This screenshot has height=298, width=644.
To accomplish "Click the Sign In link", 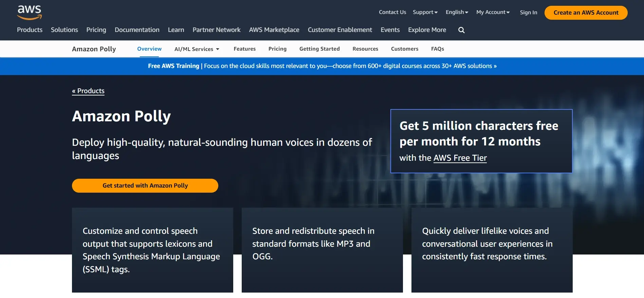I will (529, 13).
